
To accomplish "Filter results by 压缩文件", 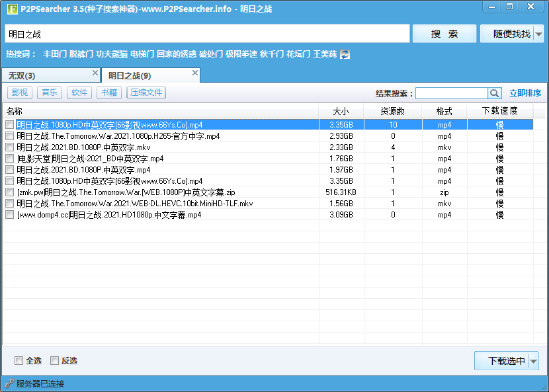I will (146, 93).
